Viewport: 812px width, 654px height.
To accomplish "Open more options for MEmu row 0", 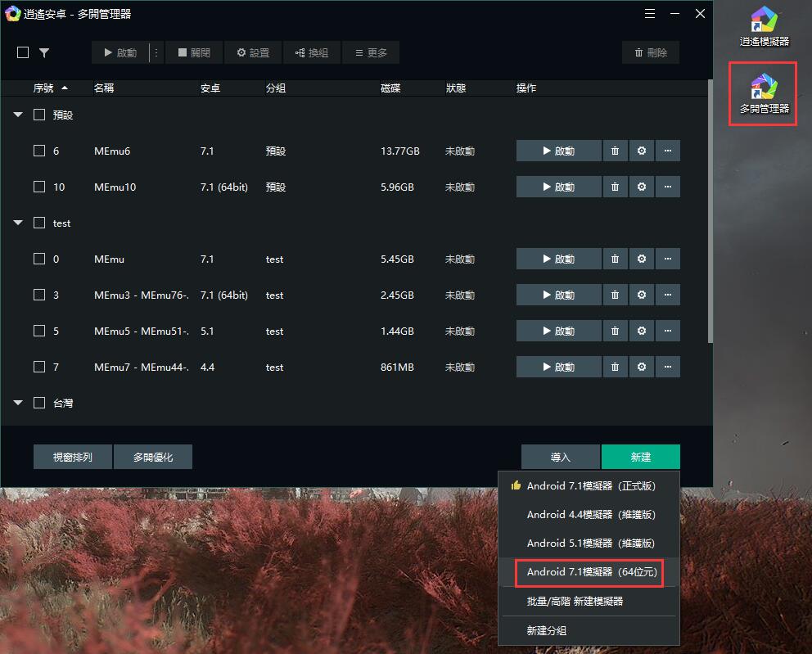I will pos(668,259).
